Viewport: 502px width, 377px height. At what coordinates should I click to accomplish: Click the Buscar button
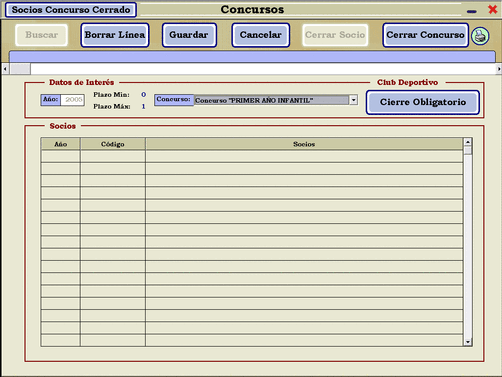(x=41, y=35)
